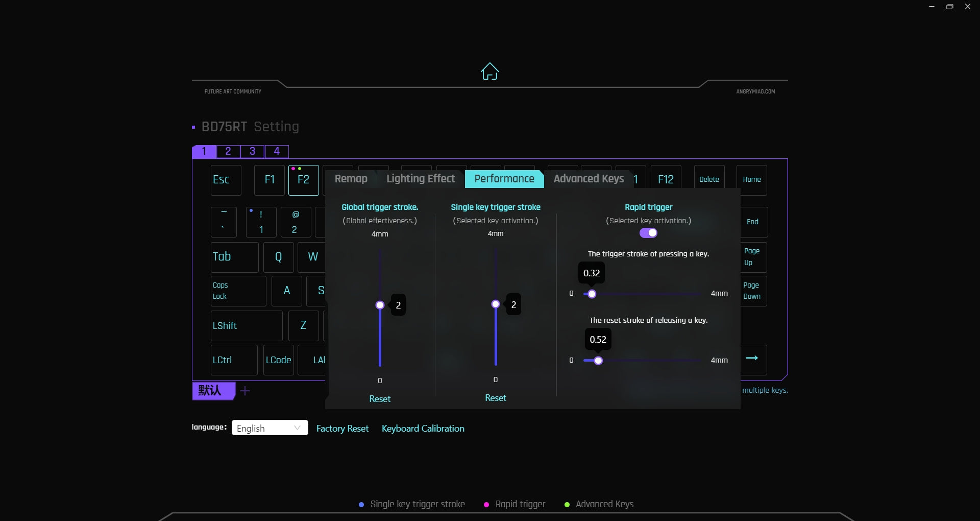Reset the Global trigger stroke

pos(380,399)
